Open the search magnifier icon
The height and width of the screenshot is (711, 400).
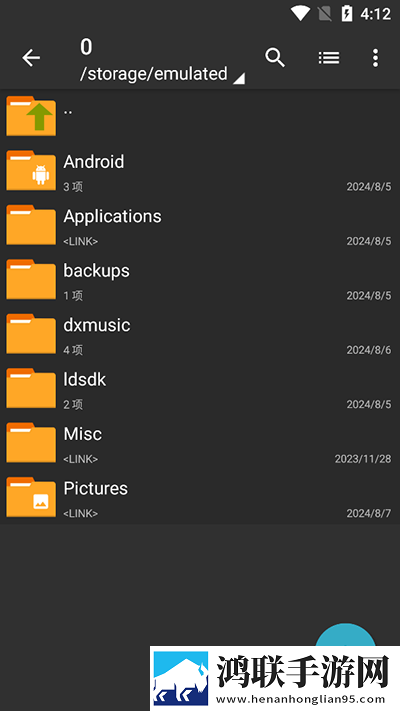tap(275, 58)
